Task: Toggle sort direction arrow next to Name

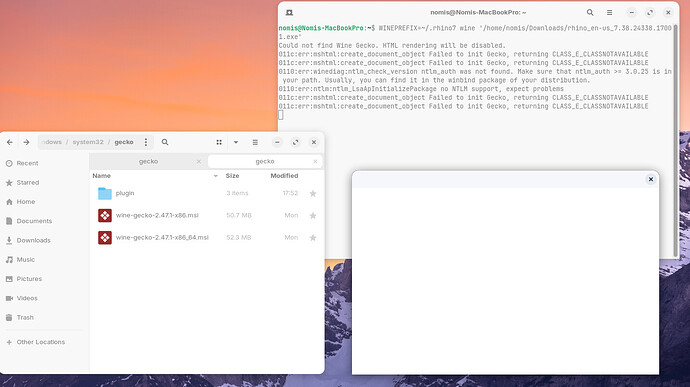Action: [216, 176]
